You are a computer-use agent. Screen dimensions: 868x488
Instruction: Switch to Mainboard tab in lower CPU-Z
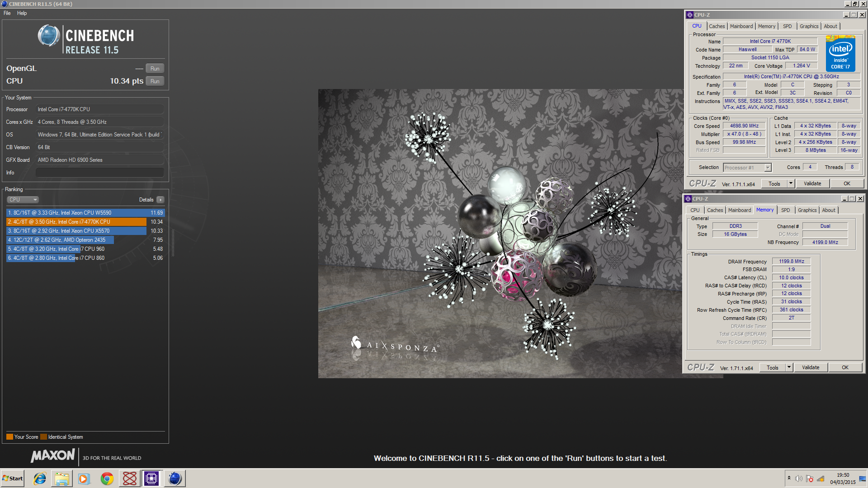[740, 210]
